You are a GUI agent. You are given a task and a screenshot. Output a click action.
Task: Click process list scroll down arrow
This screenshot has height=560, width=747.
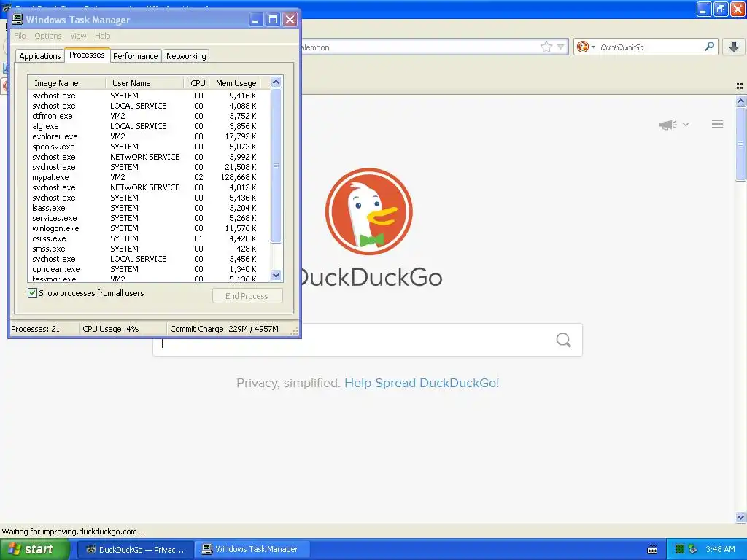tap(276, 275)
